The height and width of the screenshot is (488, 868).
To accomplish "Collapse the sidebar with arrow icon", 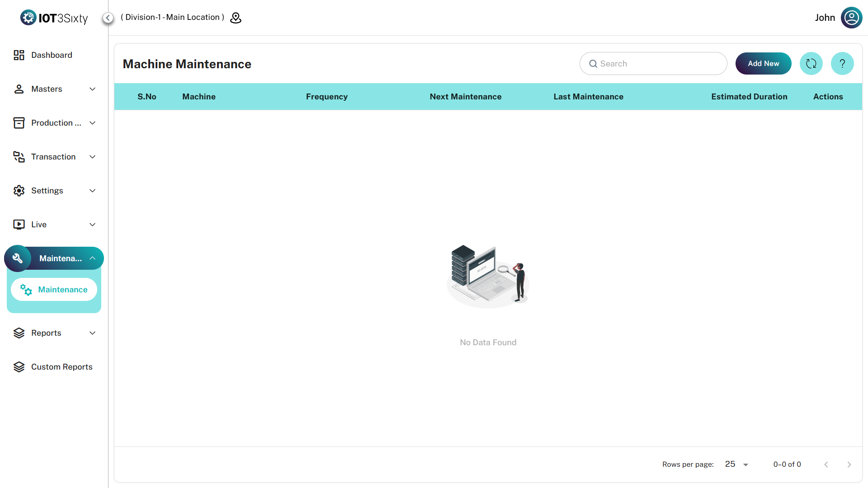I will pos(108,18).
